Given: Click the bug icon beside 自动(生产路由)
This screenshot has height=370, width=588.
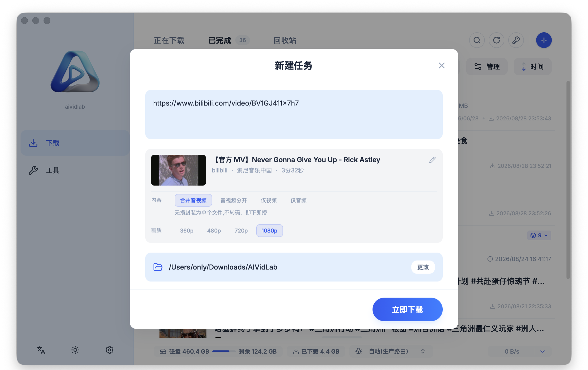Looking at the screenshot, I should click(358, 352).
